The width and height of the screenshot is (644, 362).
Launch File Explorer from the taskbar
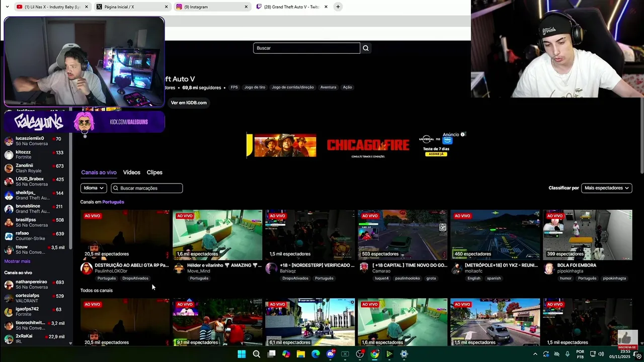coord(301,354)
